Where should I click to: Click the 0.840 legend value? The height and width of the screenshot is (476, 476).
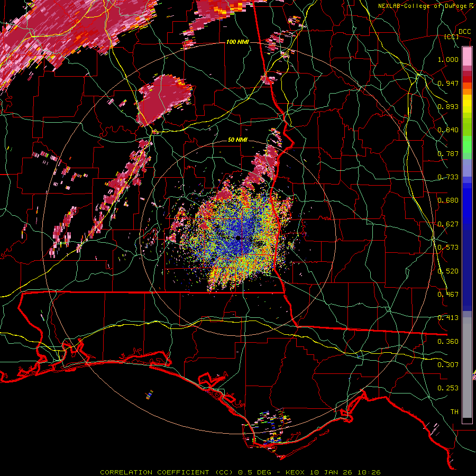click(448, 130)
